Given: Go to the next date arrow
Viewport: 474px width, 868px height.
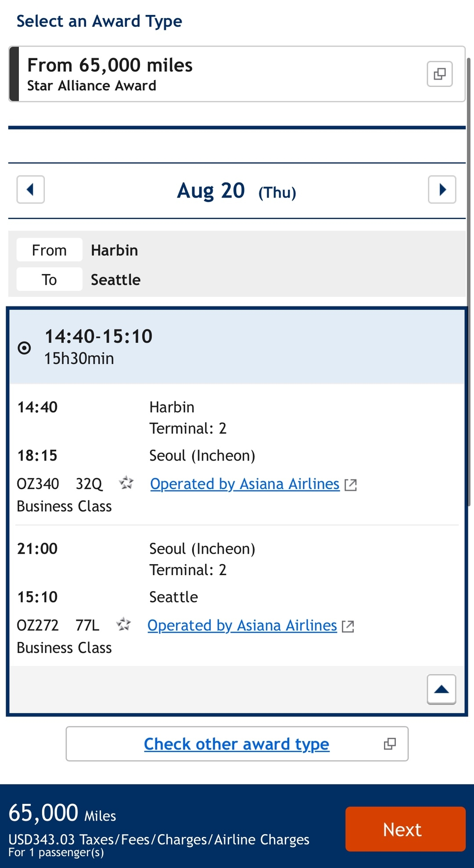Looking at the screenshot, I should click(442, 190).
